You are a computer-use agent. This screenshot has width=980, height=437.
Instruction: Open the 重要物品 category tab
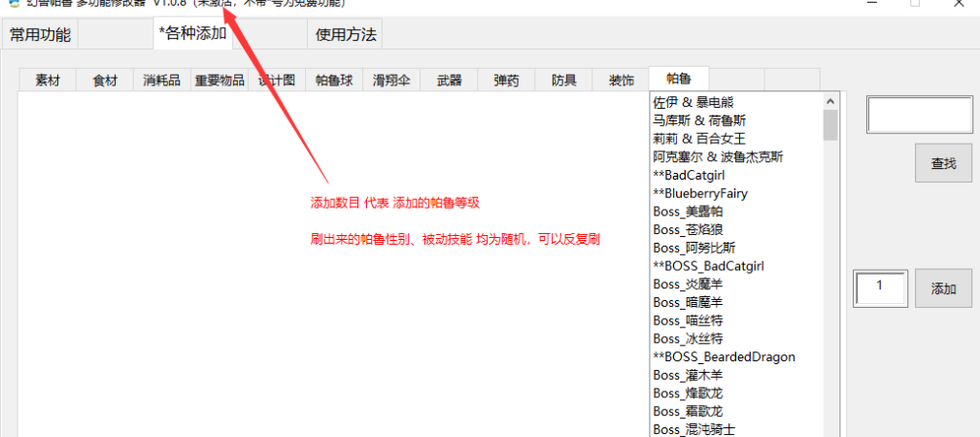220,81
